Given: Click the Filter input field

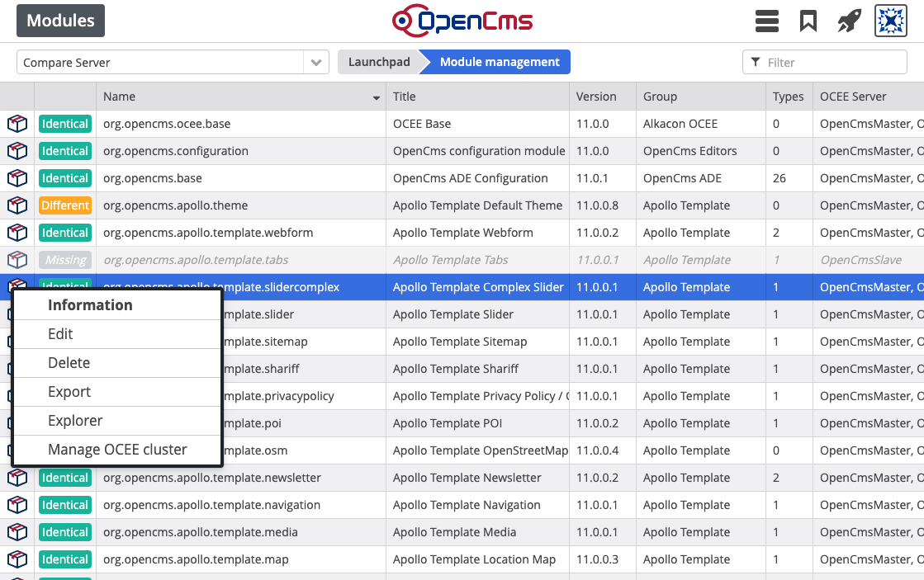Looking at the screenshot, I should tap(824, 63).
